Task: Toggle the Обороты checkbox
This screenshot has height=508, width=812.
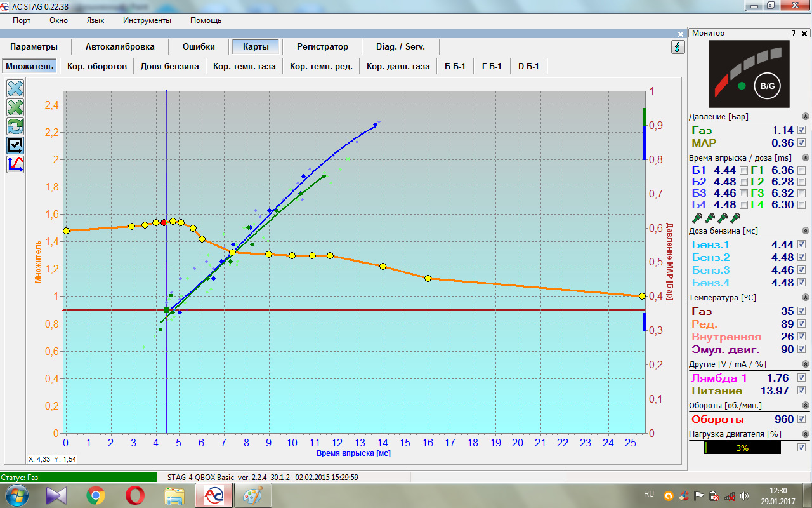Action: coord(801,419)
